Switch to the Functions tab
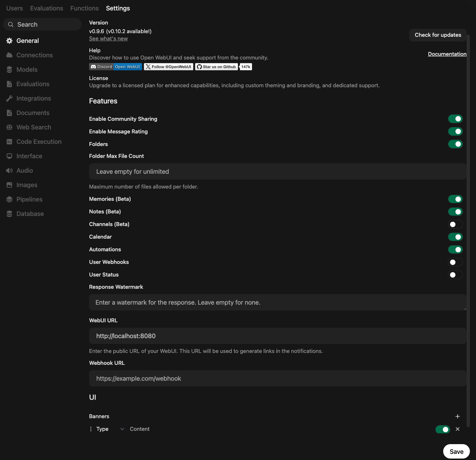 pyautogui.click(x=84, y=8)
